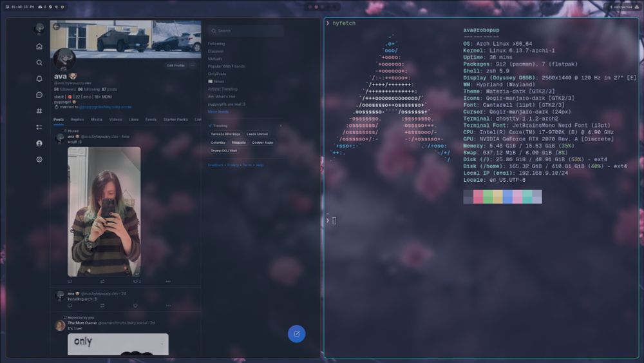Open the Popular With Friends feed

click(226, 66)
